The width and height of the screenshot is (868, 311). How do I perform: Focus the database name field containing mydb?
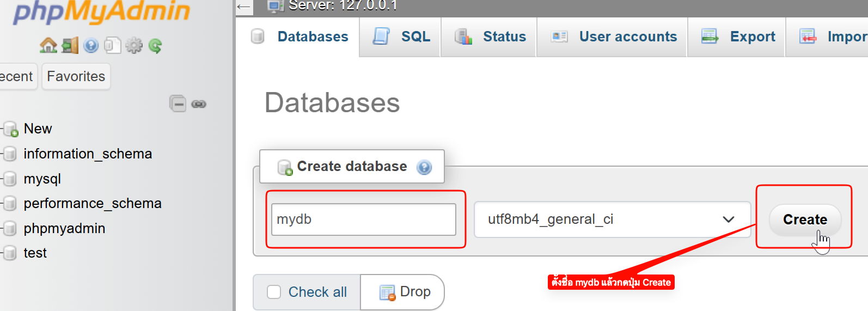tap(363, 219)
